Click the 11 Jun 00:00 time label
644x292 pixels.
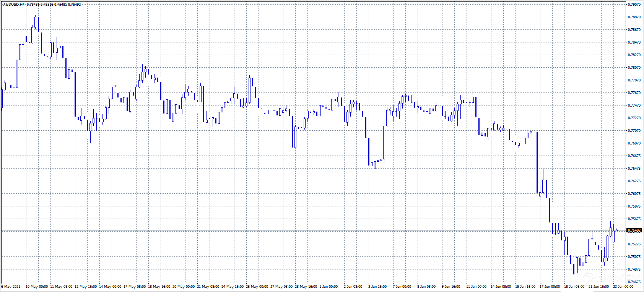pos(476,287)
